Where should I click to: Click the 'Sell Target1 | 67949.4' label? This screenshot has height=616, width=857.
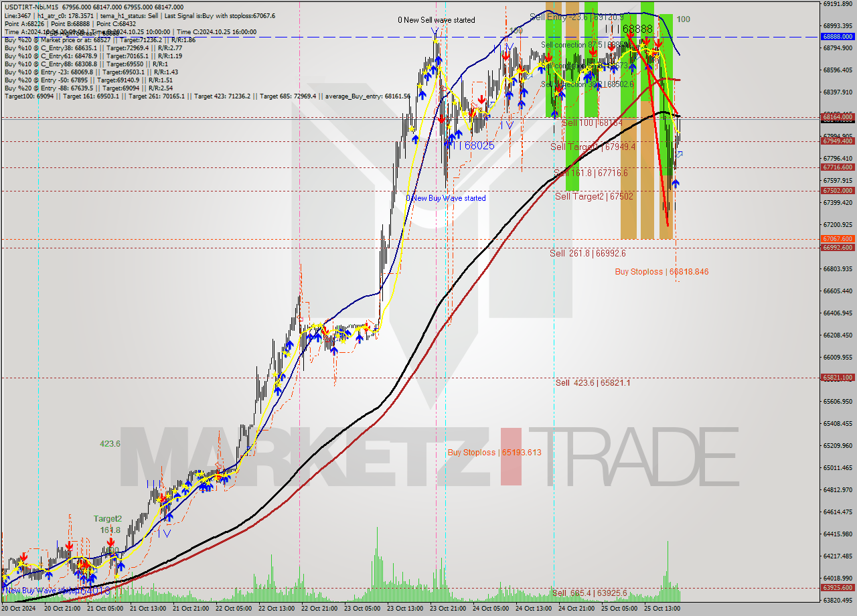pyautogui.click(x=593, y=147)
